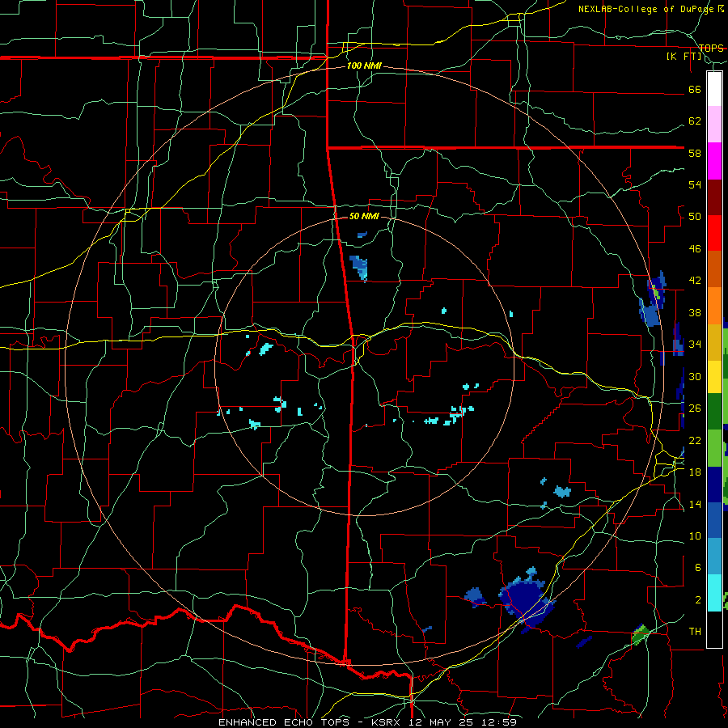This screenshot has width=728, height=728.
Task: Click the light pink legend swatch
Action: pos(714,125)
